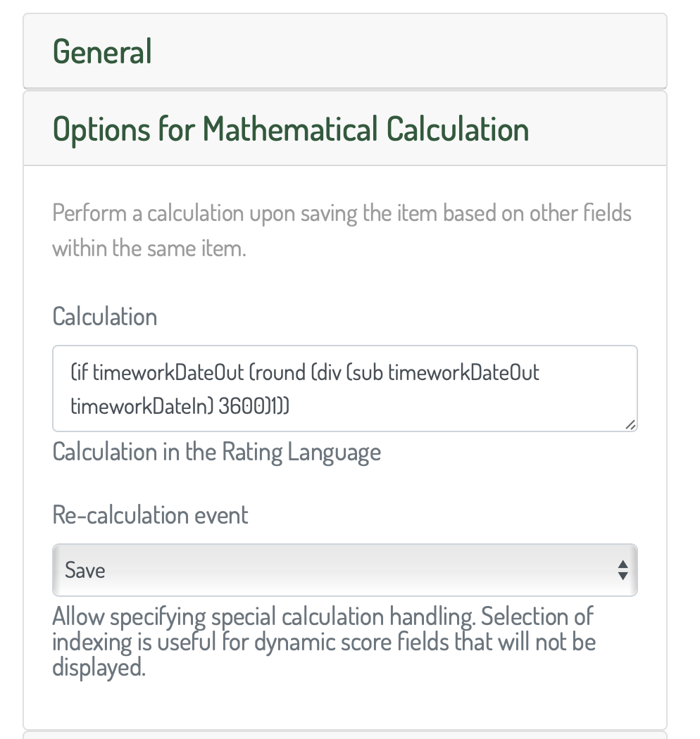Click the Save value in the select box
700x739 pixels.
[85, 570]
